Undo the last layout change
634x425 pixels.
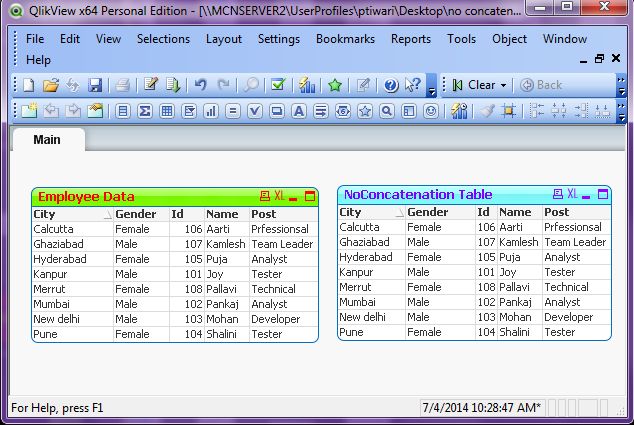(x=201, y=85)
